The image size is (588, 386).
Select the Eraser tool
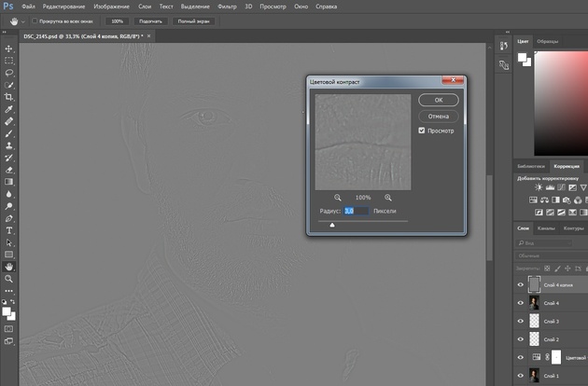click(x=9, y=170)
